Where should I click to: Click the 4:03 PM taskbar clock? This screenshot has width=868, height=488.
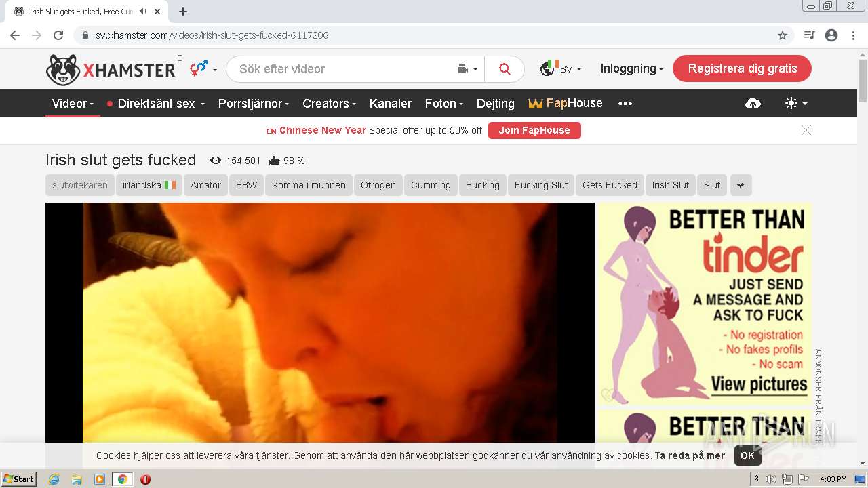tap(833, 479)
